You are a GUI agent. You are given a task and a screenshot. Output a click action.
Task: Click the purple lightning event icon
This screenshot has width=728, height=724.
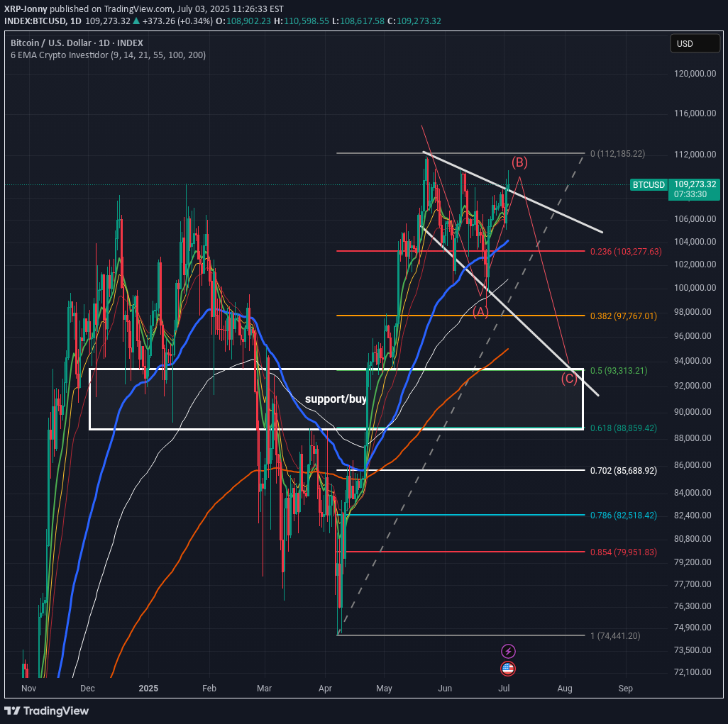(508, 651)
